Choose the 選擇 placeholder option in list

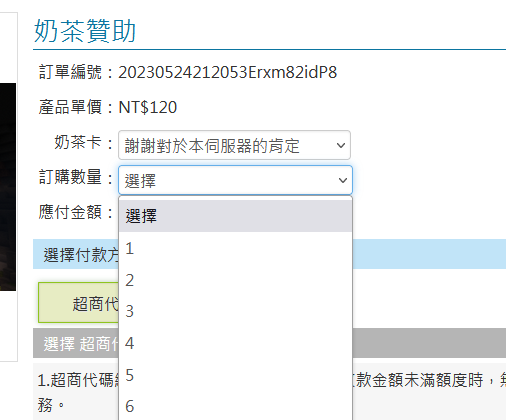(235, 216)
